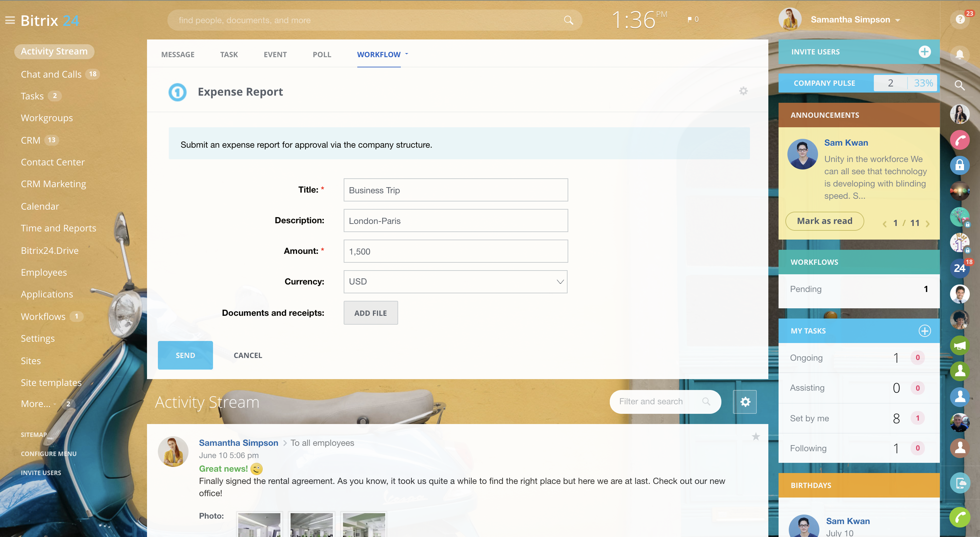Screen dimensions: 980x537
Task: Expand the More... menu item
Action: (x=36, y=404)
